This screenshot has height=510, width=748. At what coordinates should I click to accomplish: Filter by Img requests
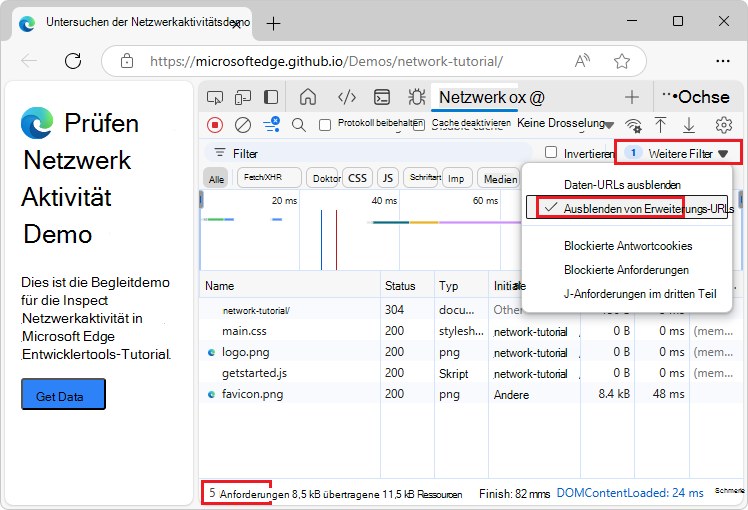pos(457,178)
